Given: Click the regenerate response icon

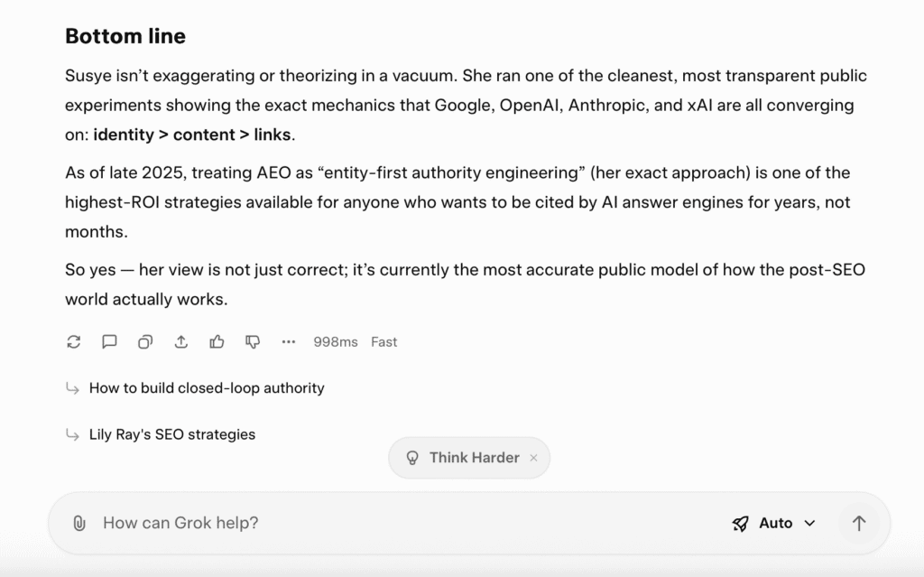Looking at the screenshot, I should click(73, 341).
